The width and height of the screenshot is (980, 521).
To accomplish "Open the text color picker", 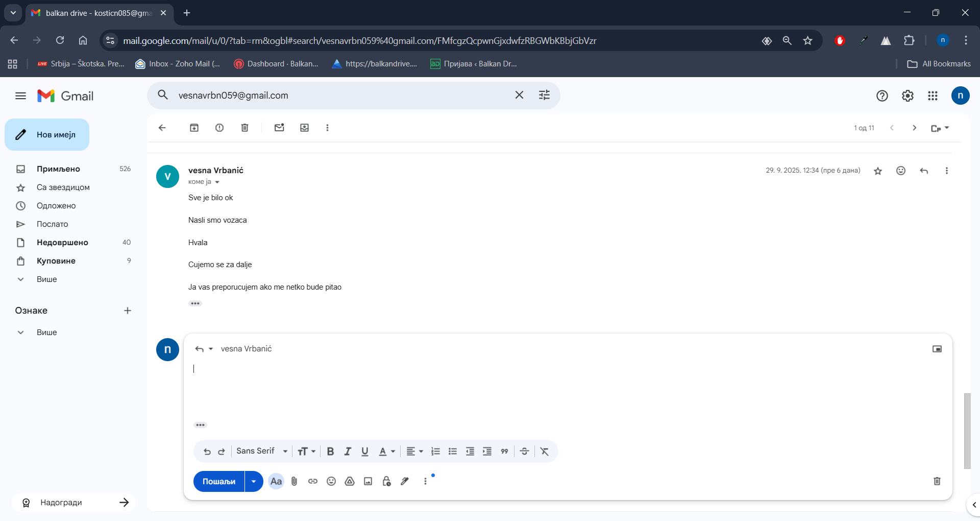I will 386,451.
